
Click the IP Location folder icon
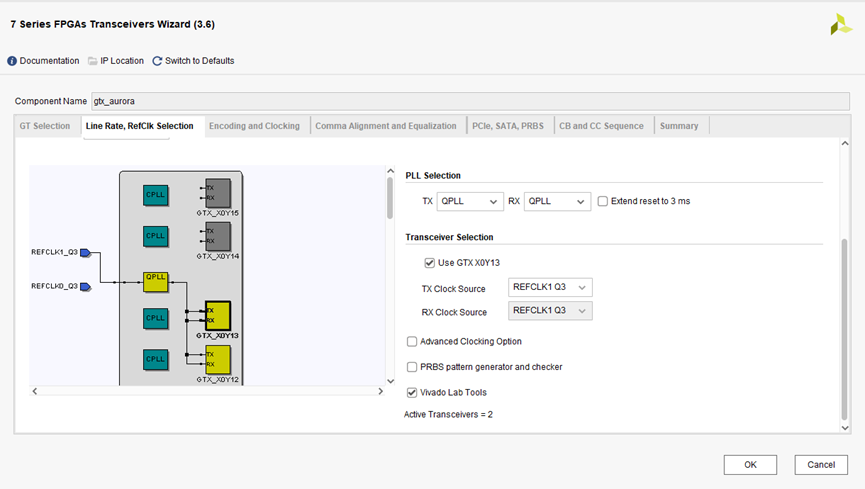tap(93, 61)
